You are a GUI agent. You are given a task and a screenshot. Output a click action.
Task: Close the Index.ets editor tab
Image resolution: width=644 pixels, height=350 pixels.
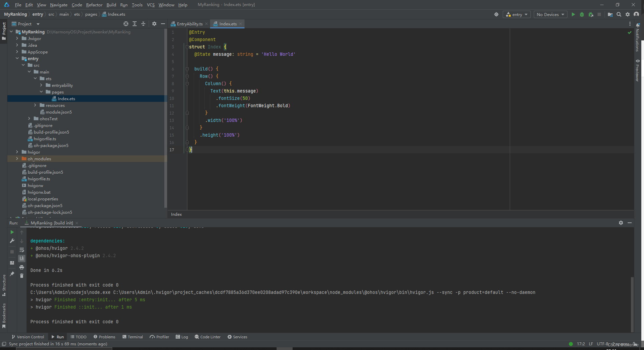pos(240,24)
